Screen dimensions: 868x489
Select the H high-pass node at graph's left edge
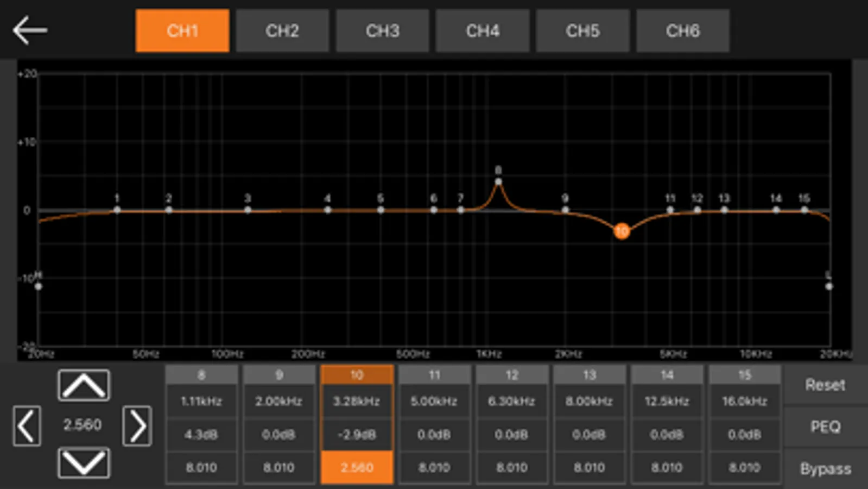click(x=38, y=286)
